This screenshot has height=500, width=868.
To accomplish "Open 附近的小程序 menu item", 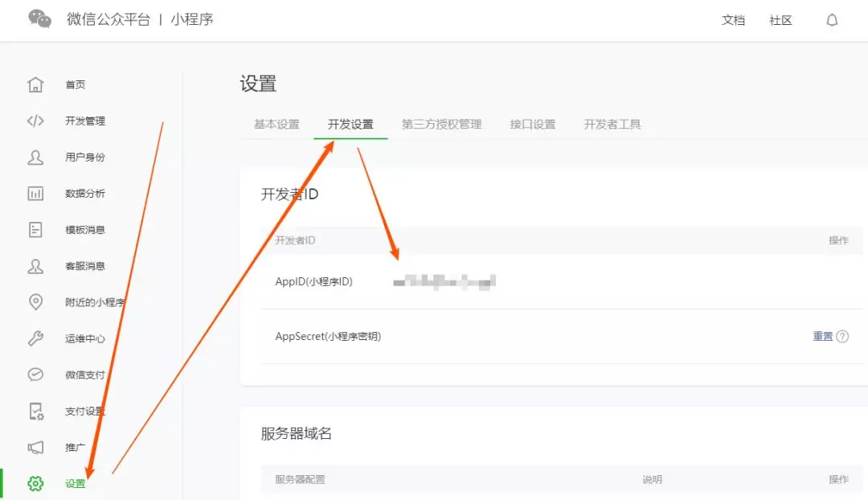I will tap(95, 302).
